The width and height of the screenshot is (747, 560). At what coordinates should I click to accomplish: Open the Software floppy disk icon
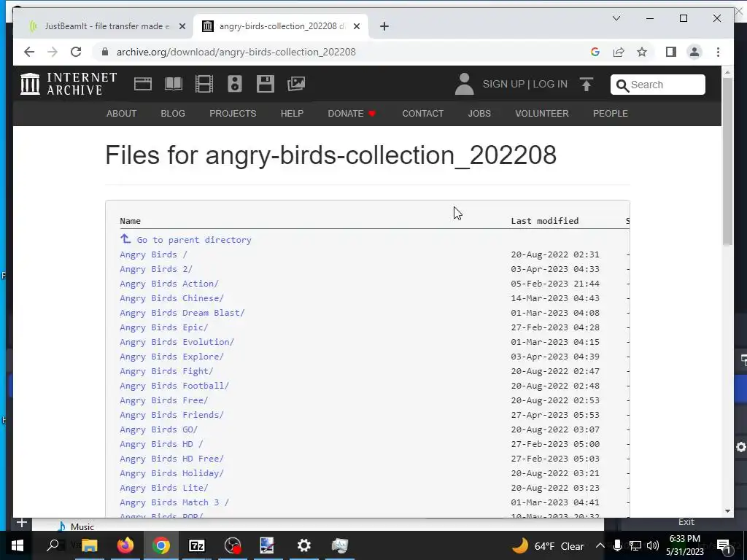(x=265, y=84)
